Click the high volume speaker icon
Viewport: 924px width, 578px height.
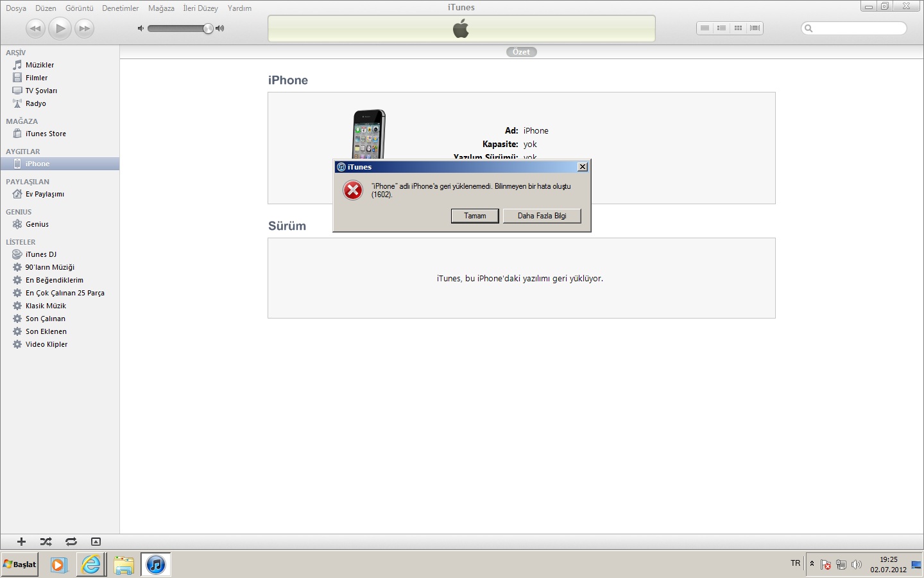pos(220,28)
